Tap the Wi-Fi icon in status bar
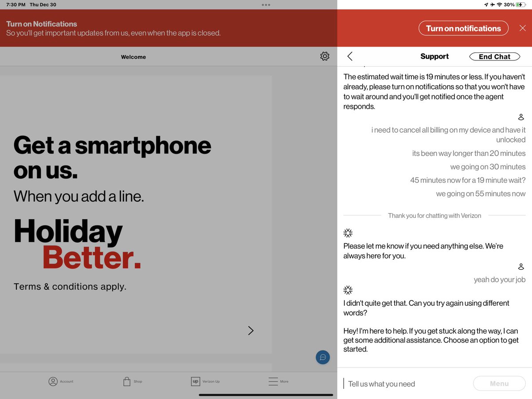This screenshot has height=399, width=532. pos(499,4)
